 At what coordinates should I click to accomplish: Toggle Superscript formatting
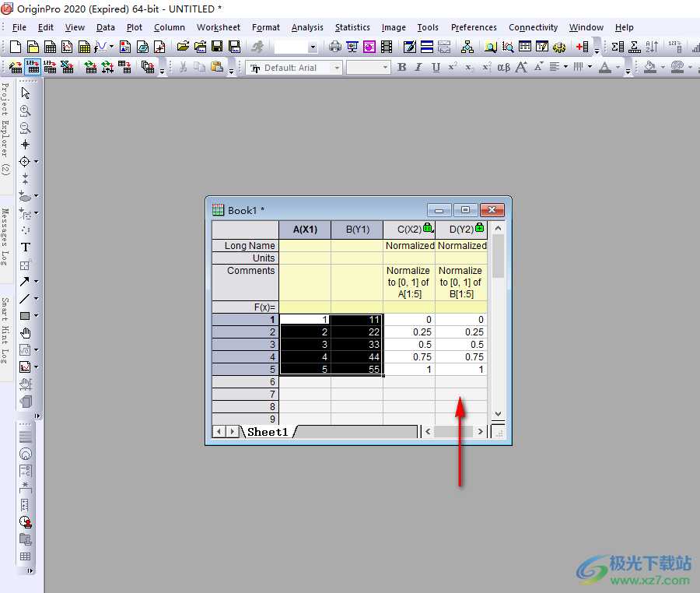pos(453,68)
